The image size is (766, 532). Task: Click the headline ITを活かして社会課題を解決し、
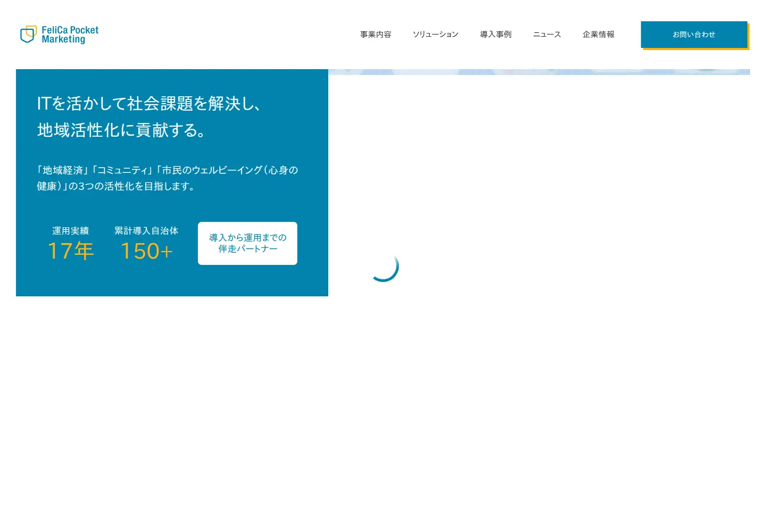pos(149,103)
